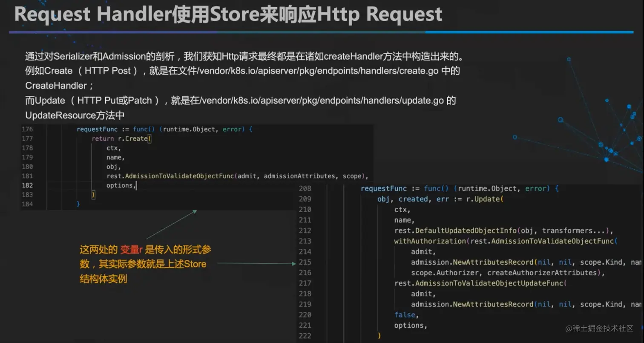Place cursor on code line 176 "requestFunc := func()"
This screenshot has width=644, height=343.
click(x=164, y=129)
